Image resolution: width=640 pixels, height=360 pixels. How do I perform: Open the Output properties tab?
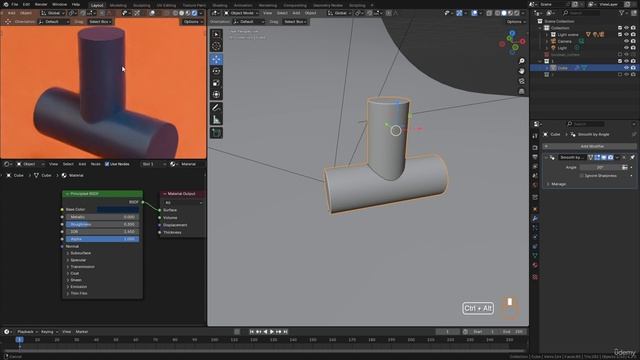coord(535,157)
